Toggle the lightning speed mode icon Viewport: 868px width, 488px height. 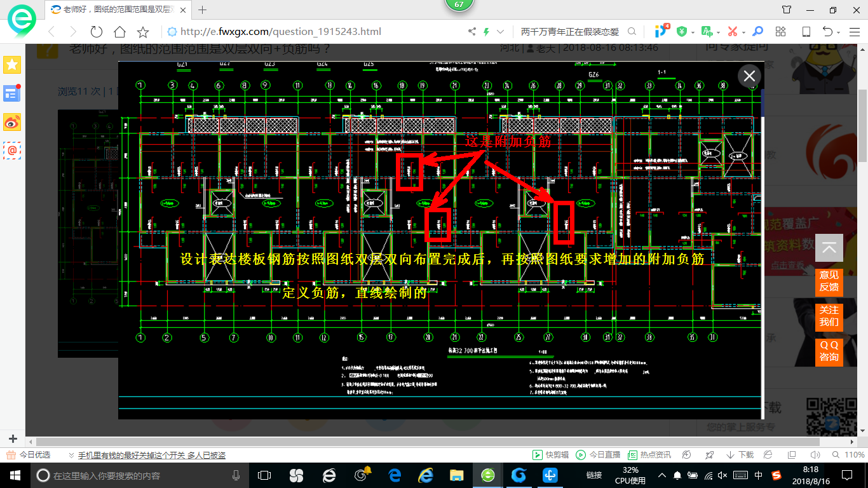click(x=487, y=32)
